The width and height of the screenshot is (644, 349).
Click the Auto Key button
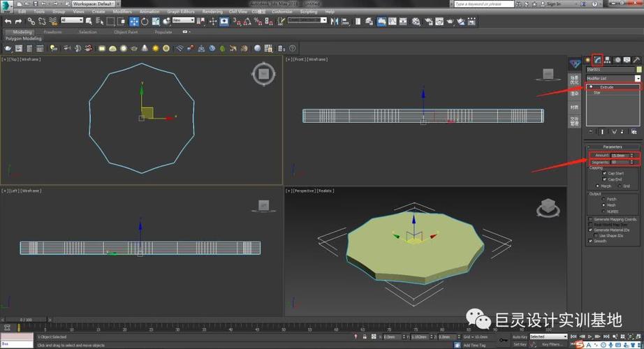pos(519,336)
